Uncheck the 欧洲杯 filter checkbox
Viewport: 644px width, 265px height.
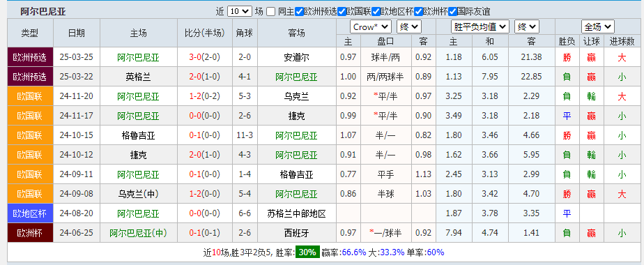click(418, 11)
